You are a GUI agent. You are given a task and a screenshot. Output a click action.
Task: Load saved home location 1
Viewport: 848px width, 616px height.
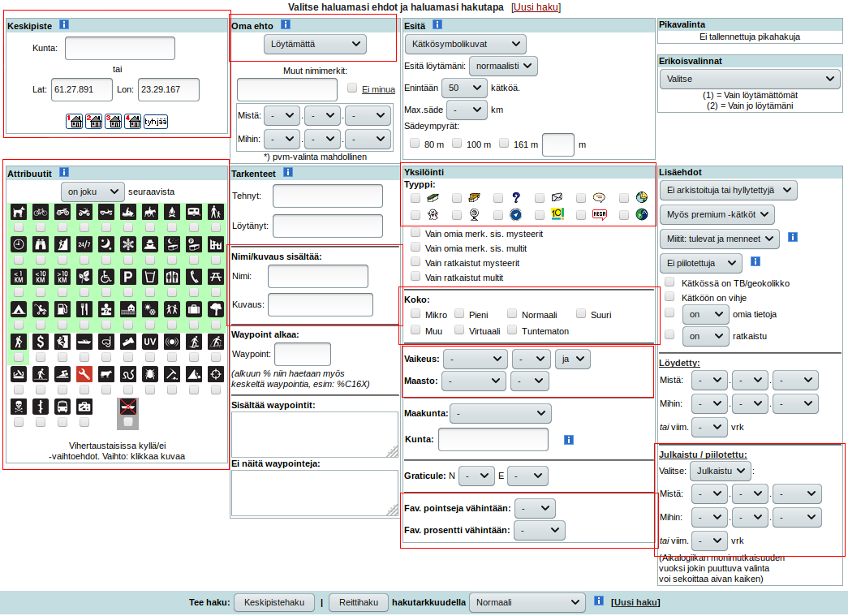[74, 121]
